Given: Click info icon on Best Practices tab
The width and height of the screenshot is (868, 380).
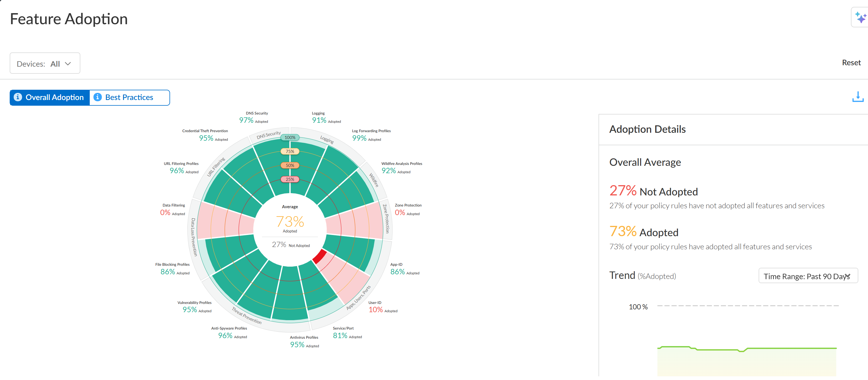Looking at the screenshot, I should [x=97, y=97].
